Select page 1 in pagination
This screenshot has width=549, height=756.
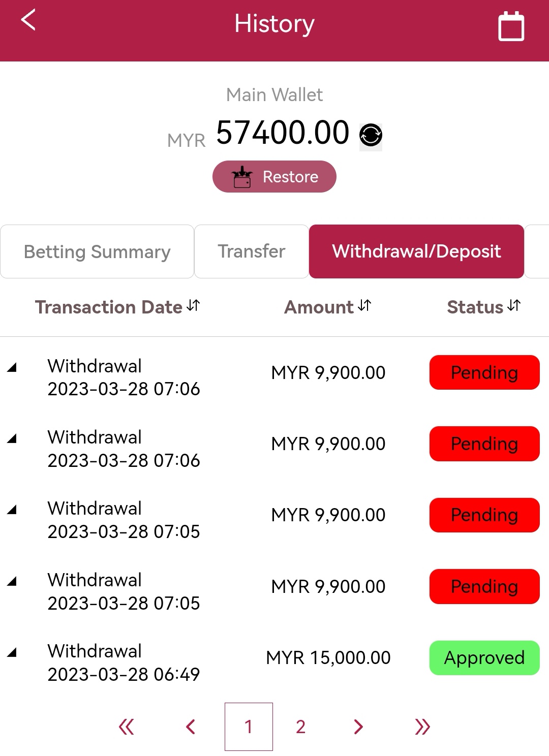click(x=249, y=727)
